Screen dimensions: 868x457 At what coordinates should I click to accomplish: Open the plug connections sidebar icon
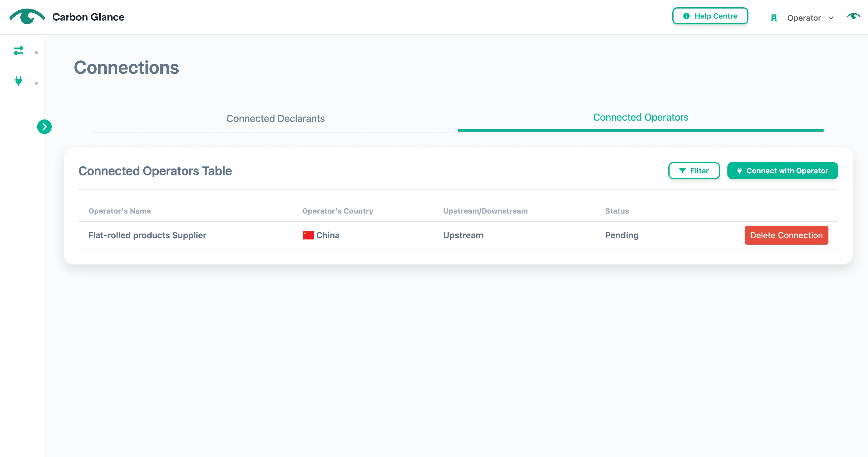(x=19, y=81)
